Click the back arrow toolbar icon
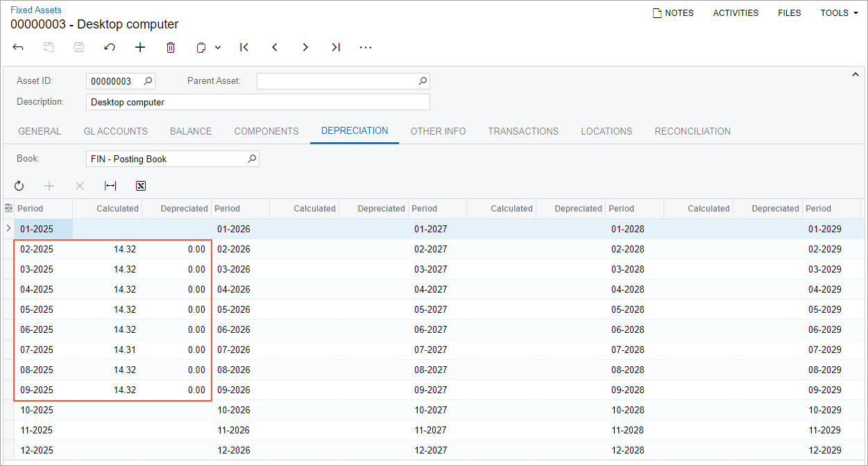 coord(18,47)
